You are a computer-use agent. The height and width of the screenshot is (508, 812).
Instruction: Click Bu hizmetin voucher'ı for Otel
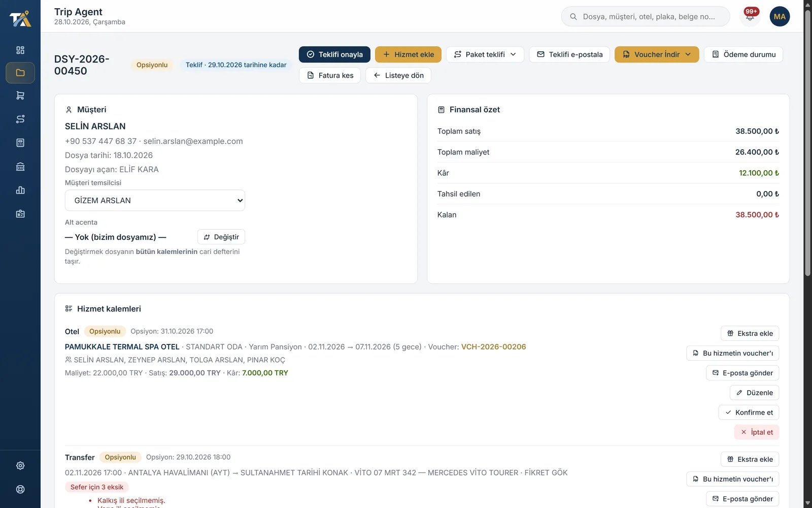tap(732, 353)
